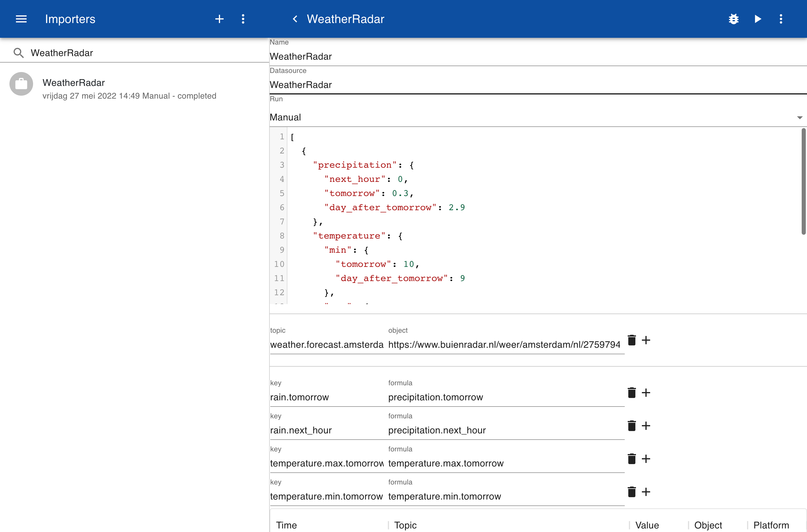
Task: Delete the rain.tomorrow key row
Action: [632, 393]
